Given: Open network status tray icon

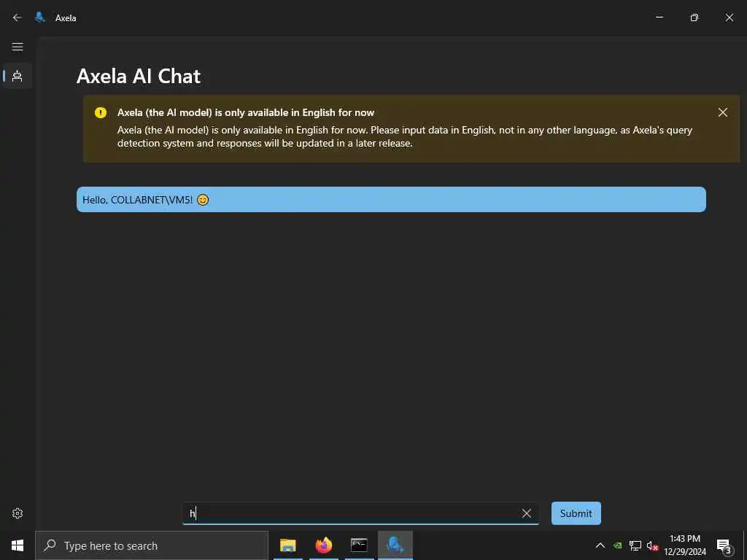Looking at the screenshot, I should click(635, 545).
